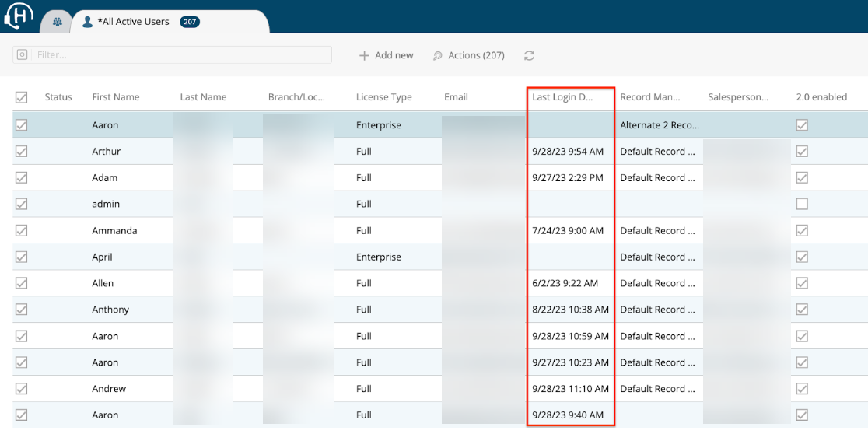Select the admin first name cell
The image size is (868, 434).
106,204
